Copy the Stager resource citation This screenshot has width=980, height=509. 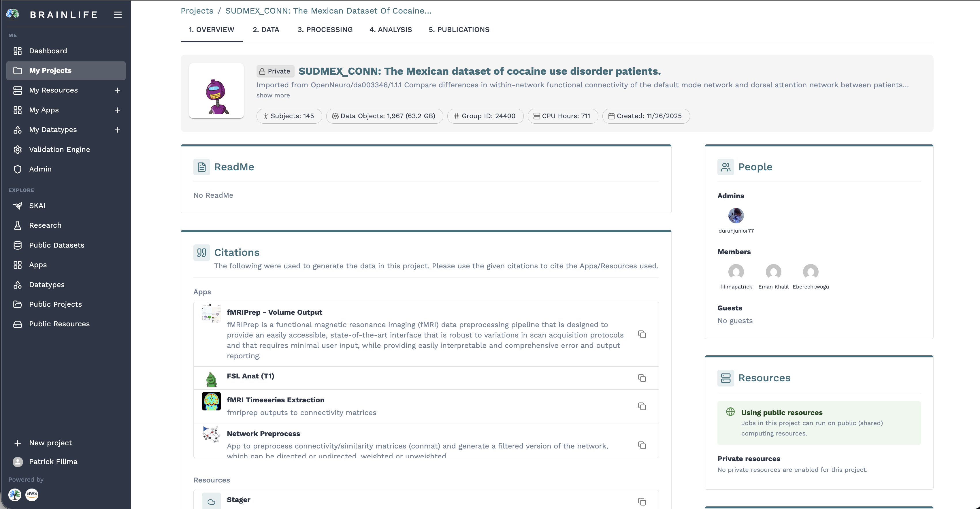click(x=642, y=502)
